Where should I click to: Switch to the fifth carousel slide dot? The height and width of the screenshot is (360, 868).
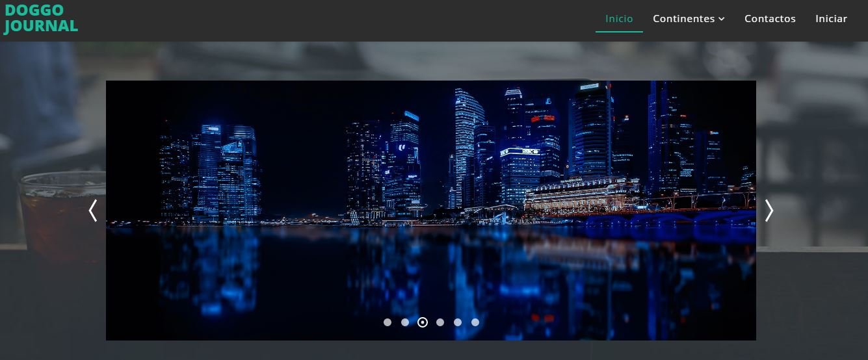click(x=458, y=322)
